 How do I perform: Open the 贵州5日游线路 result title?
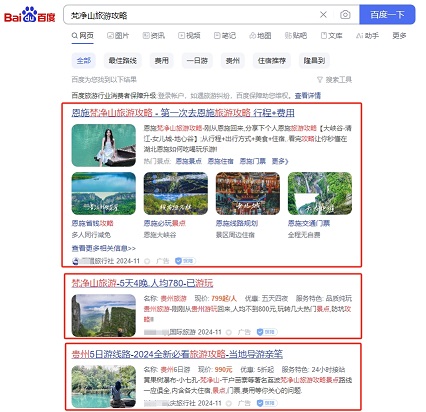tap(177, 354)
